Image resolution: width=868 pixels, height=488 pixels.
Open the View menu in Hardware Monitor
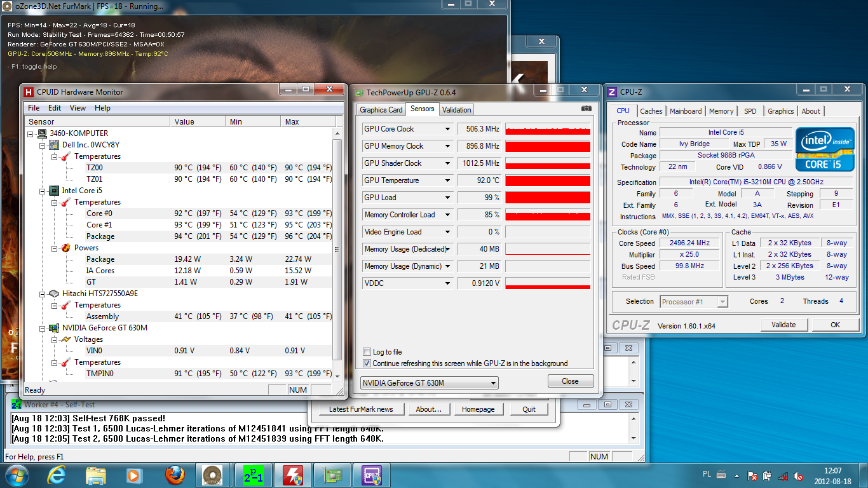coord(78,108)
